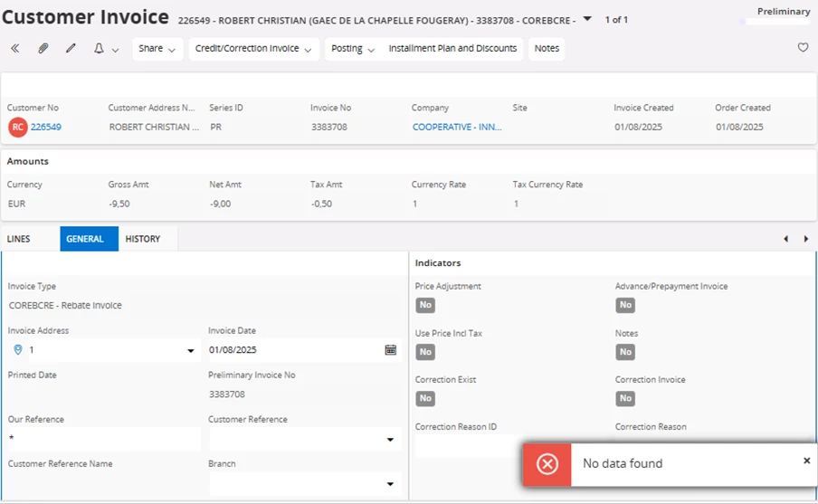Click the Invoice Address location pin icon
Image resolution: width=818 pixels, height=504 pixels.
point(18,349)
